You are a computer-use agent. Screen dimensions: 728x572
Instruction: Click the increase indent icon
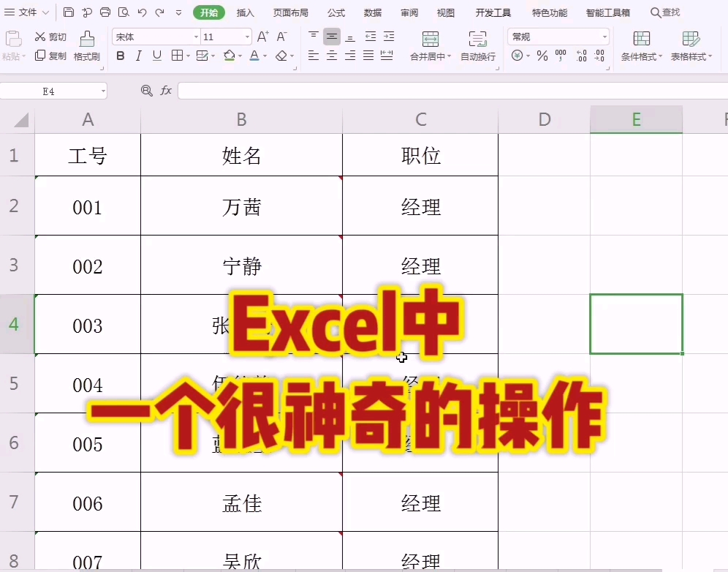389,37
